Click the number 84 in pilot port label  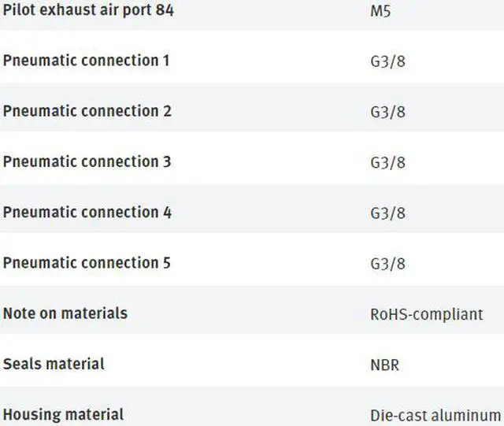click(164, 11)
